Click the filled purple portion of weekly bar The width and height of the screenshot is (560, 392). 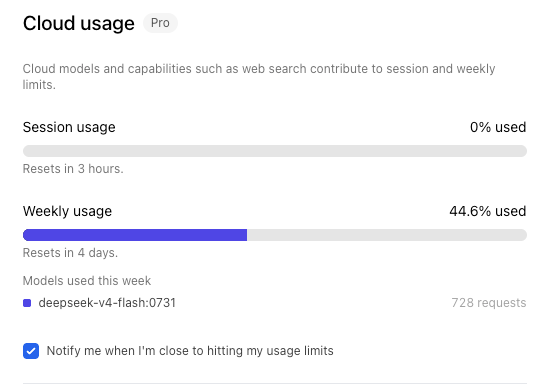tap(135, 235)
